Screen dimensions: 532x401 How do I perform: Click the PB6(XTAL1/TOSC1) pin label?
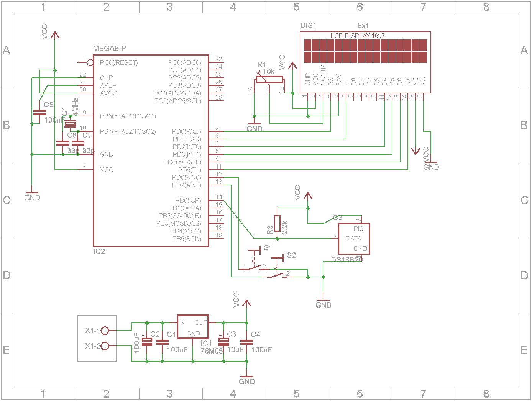pos(128,116)
